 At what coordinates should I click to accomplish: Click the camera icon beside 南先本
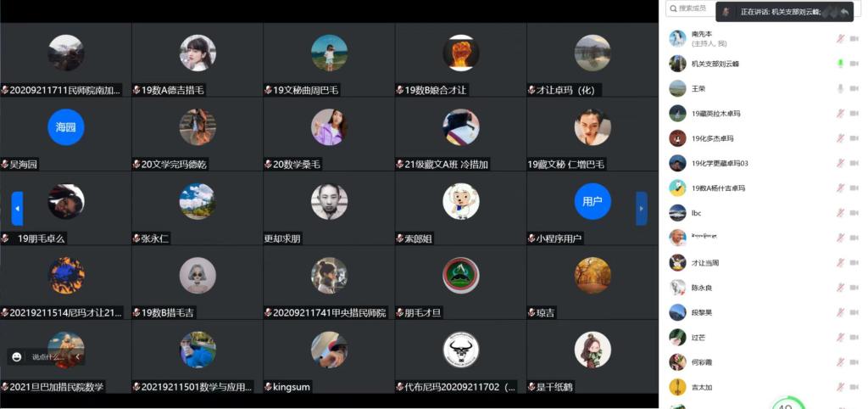(x=854, y=39)
